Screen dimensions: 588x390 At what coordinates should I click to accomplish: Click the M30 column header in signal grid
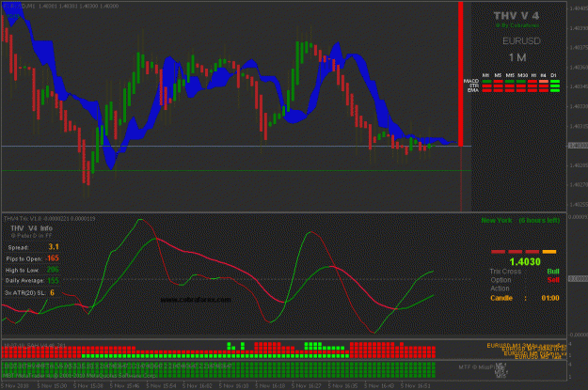tap(522, 75)
